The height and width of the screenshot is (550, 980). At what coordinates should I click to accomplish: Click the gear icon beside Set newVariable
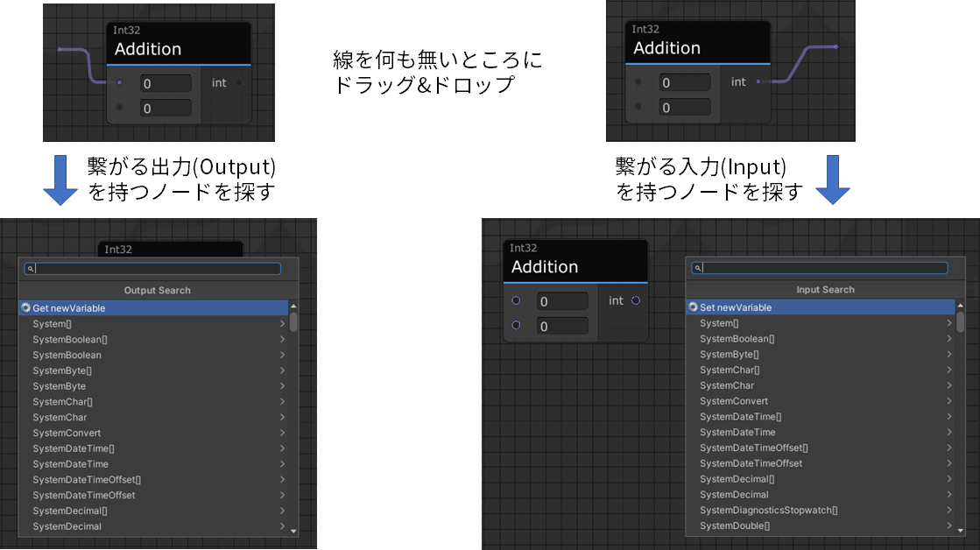[x=693, y=307]
